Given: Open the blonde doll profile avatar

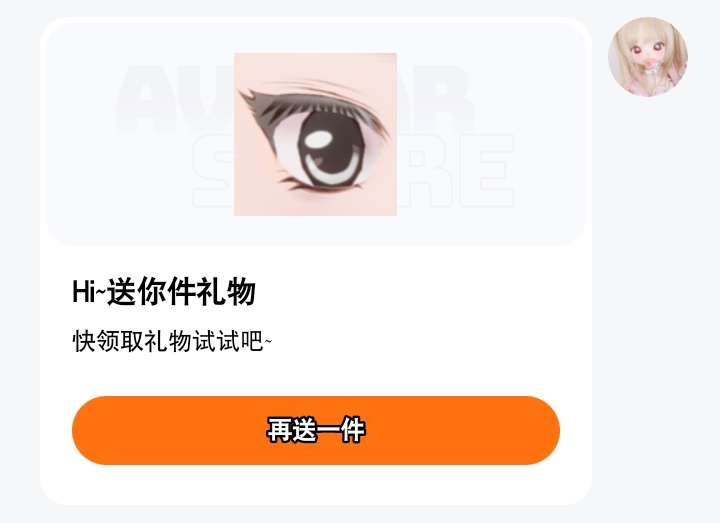Looking at the screenshot, I should tap(648, 57).
